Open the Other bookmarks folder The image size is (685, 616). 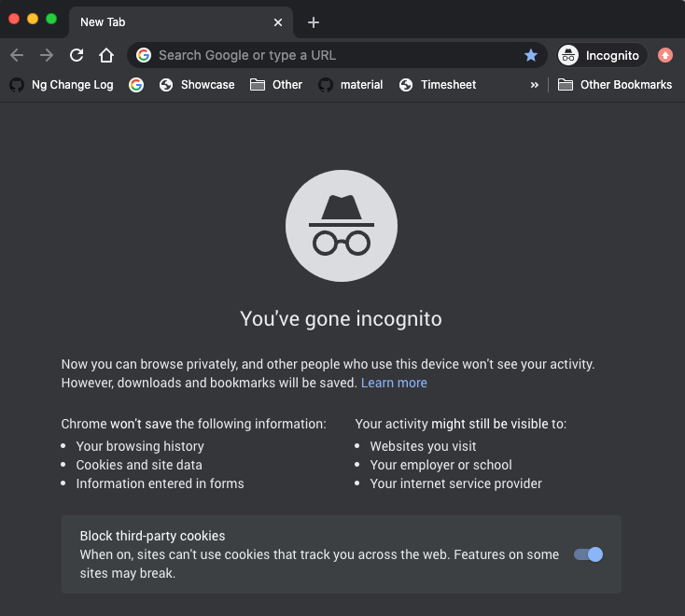click(276, 85)
